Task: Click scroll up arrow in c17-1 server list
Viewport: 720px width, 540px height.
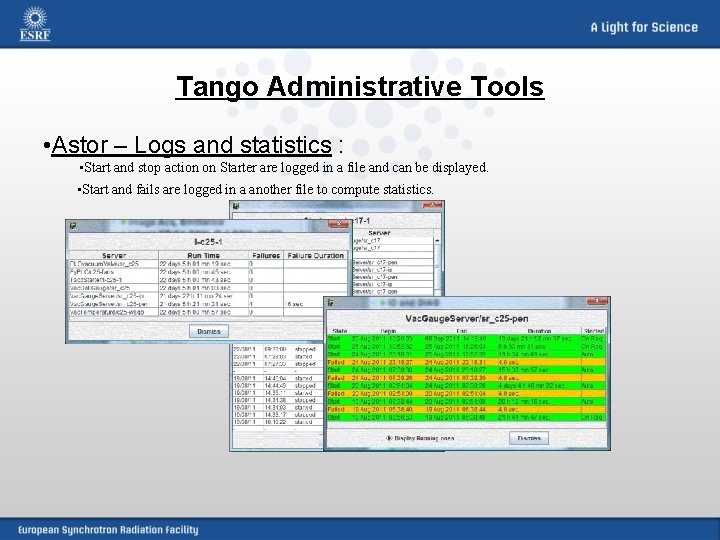Action: pos(437,241)
